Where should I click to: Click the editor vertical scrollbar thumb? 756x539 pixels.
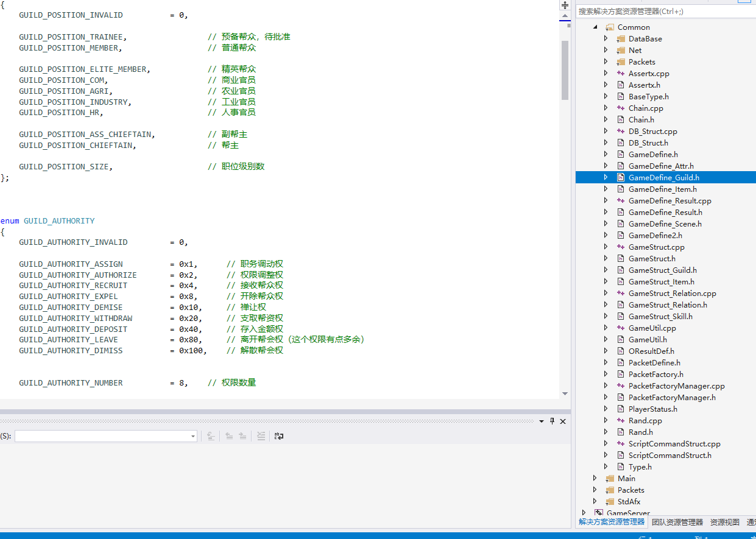pyautogui.click(x=565, y=70)
